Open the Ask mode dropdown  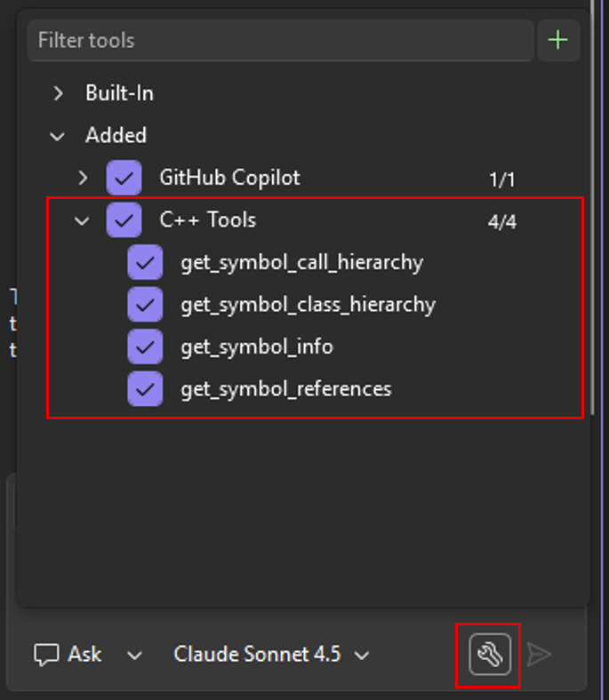134,656
